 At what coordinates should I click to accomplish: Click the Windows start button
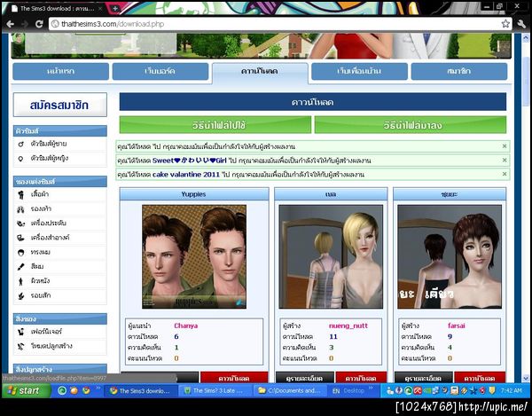pos(27,390)
